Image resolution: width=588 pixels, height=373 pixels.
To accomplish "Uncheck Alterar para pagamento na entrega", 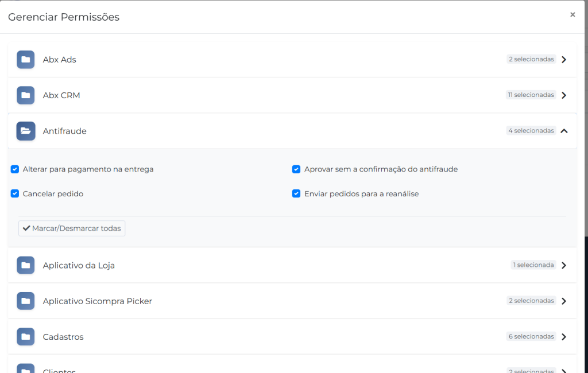I will tap(15, 169).
